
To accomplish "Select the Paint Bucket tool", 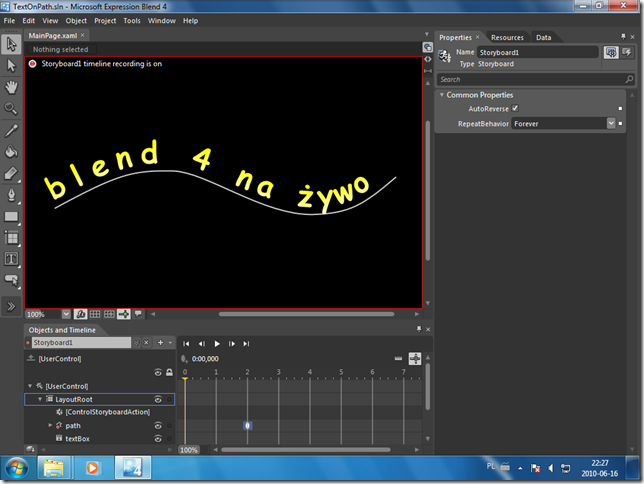I will tap(11, 152).
